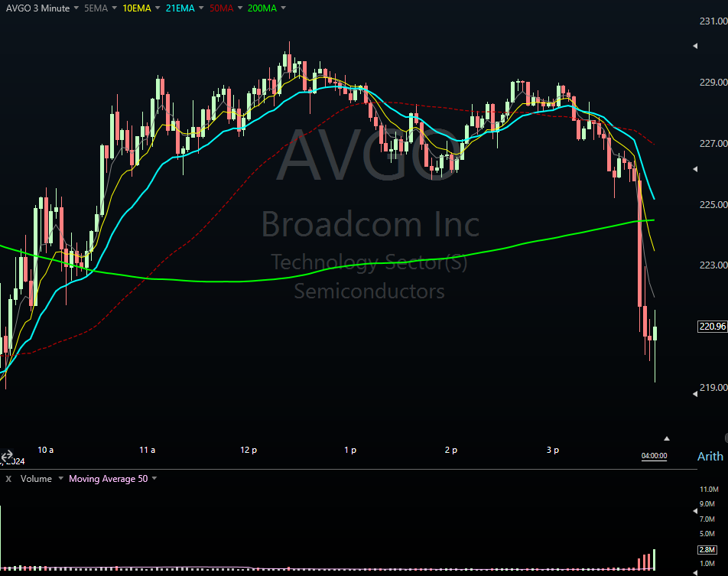Click the current price box 220.96
Viewport: 728px width, 576px height.
pos(713,327)
